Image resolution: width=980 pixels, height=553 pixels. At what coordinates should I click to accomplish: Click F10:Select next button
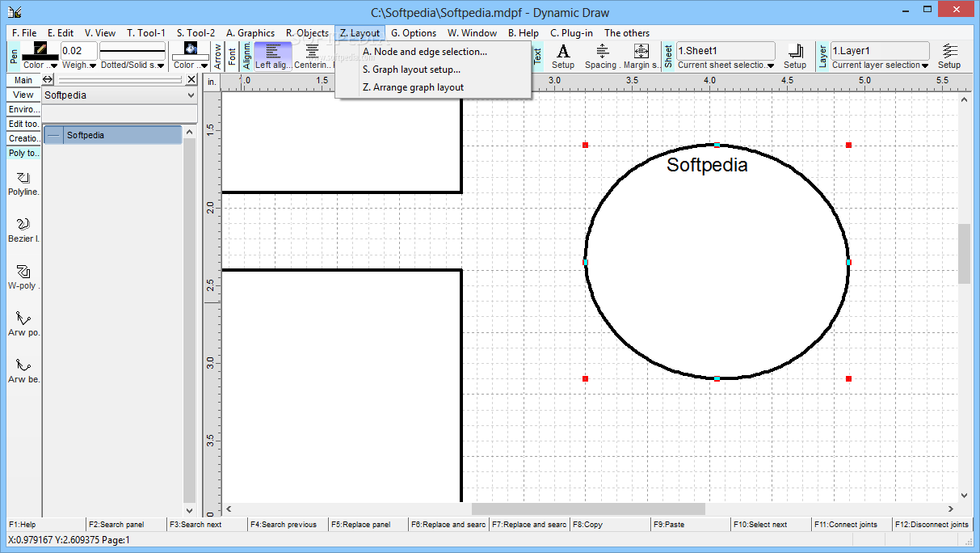point(771,524)
